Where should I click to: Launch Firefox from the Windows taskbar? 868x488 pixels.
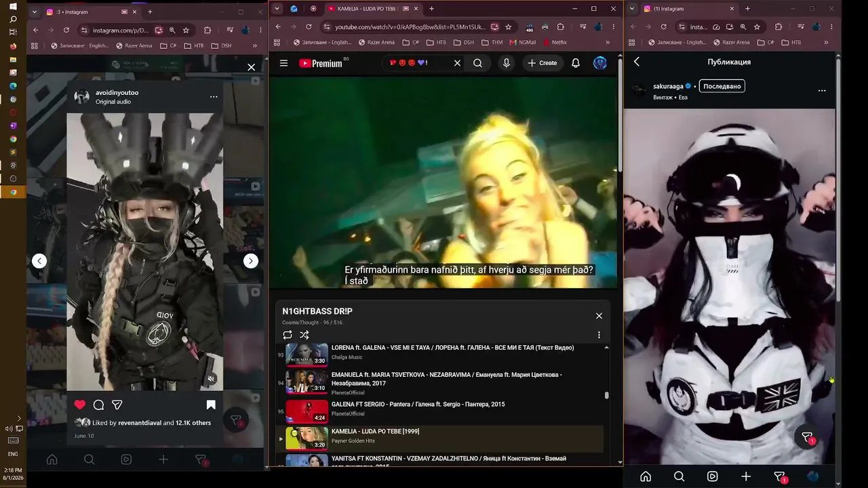[x=13, y=46]
